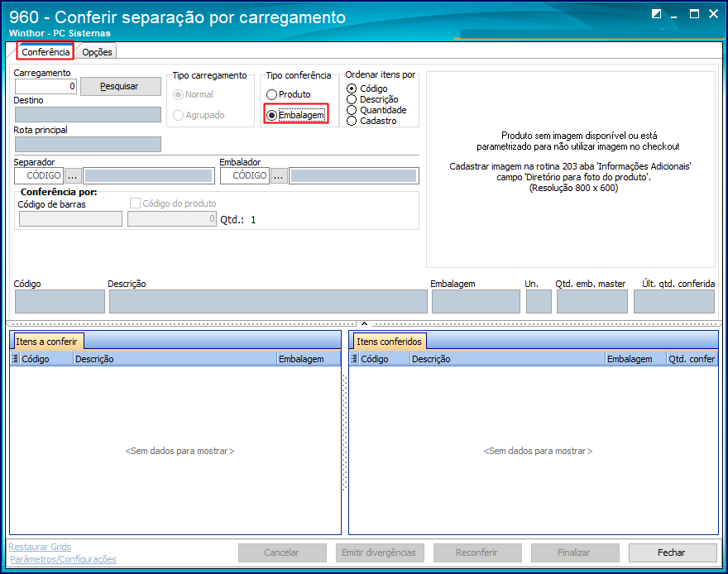Open grid menu icon in Itens a conferir

coord(16,359)
